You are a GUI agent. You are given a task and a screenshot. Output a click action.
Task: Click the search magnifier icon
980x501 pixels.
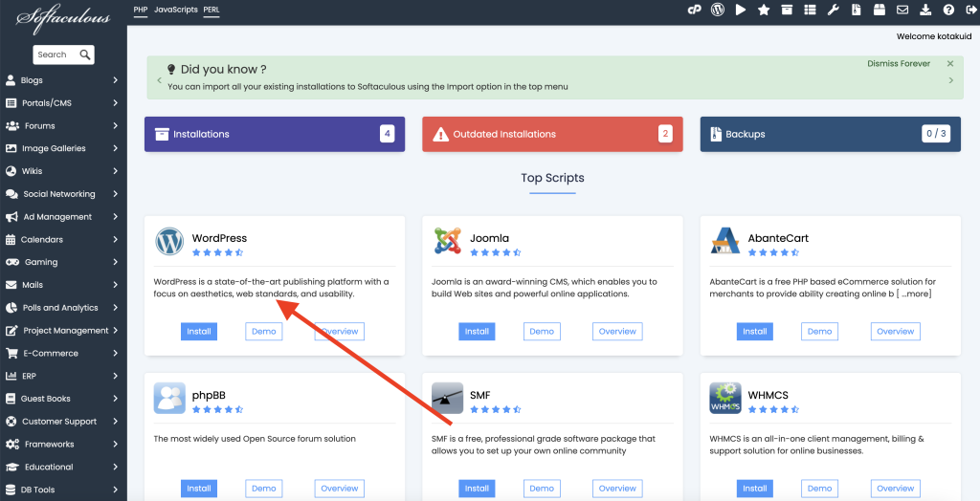coord(85,54)
